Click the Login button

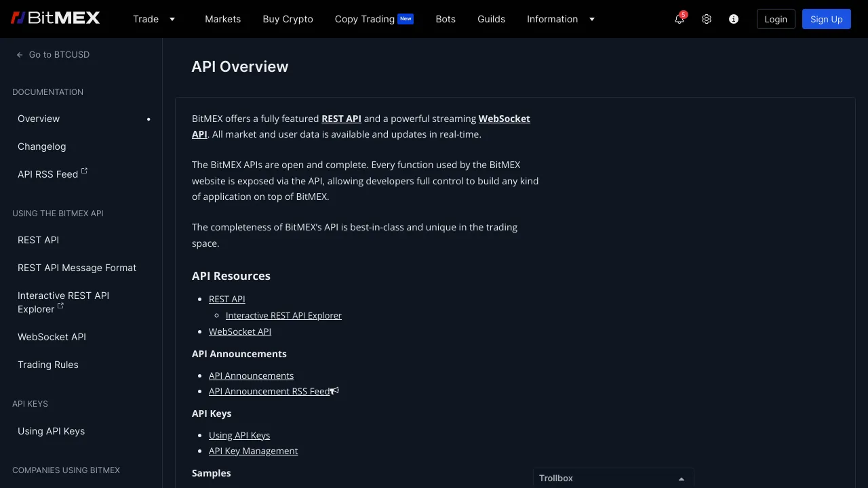click(x=776, y=19)
